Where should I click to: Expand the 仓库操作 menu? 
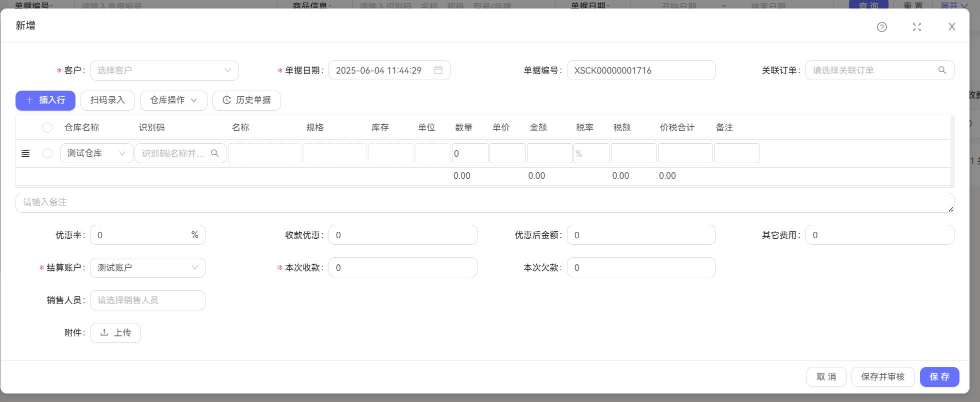point(173,100)
